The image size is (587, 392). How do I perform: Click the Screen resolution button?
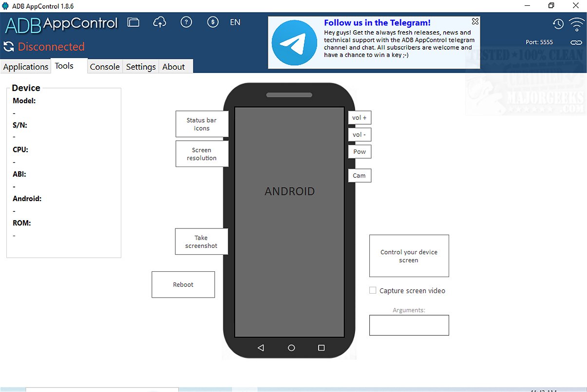[202, 154]
